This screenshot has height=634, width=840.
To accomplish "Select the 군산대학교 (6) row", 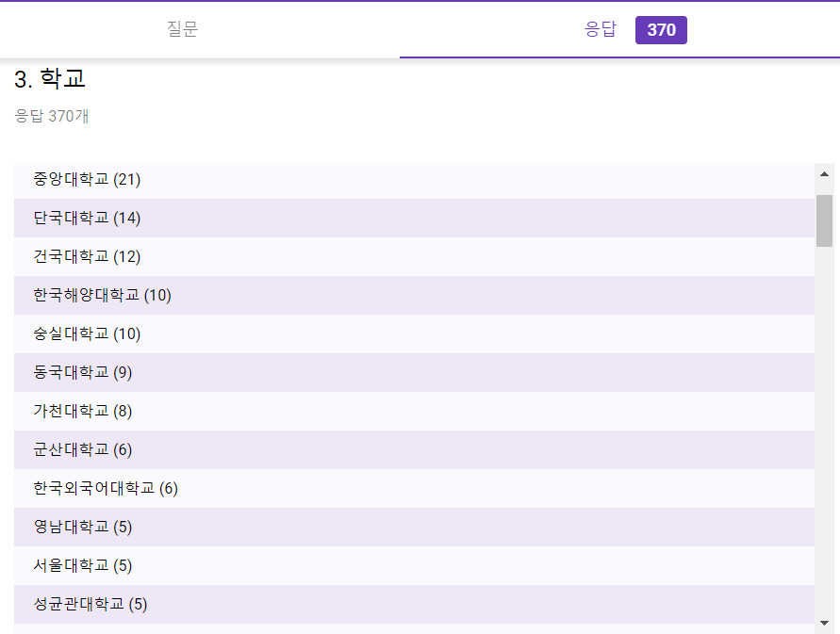I will coord(414,449).
